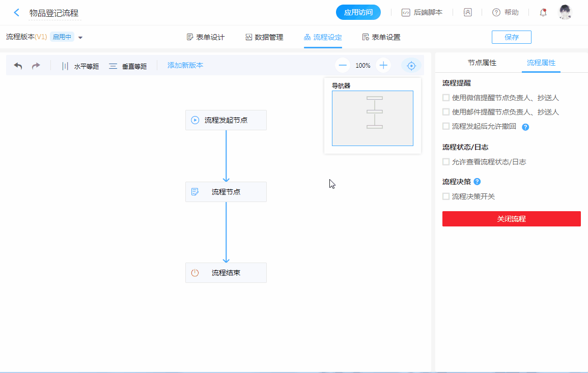Redo the last flow edit
This screenshot has height=373, width=588.
coord(36,66)
